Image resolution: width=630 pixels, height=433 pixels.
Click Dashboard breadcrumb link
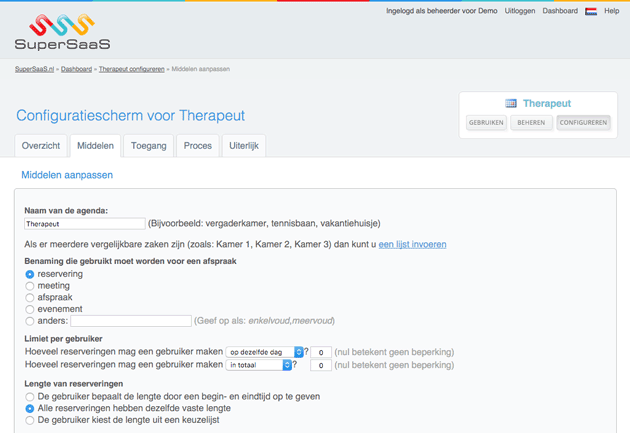pos(76,69)
